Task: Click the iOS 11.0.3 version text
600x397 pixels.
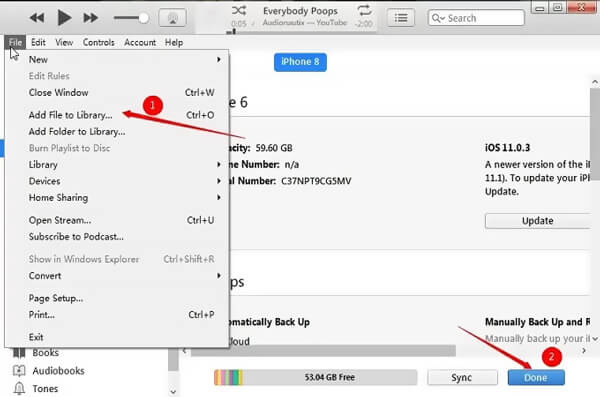Action: [x=507, y=148]
